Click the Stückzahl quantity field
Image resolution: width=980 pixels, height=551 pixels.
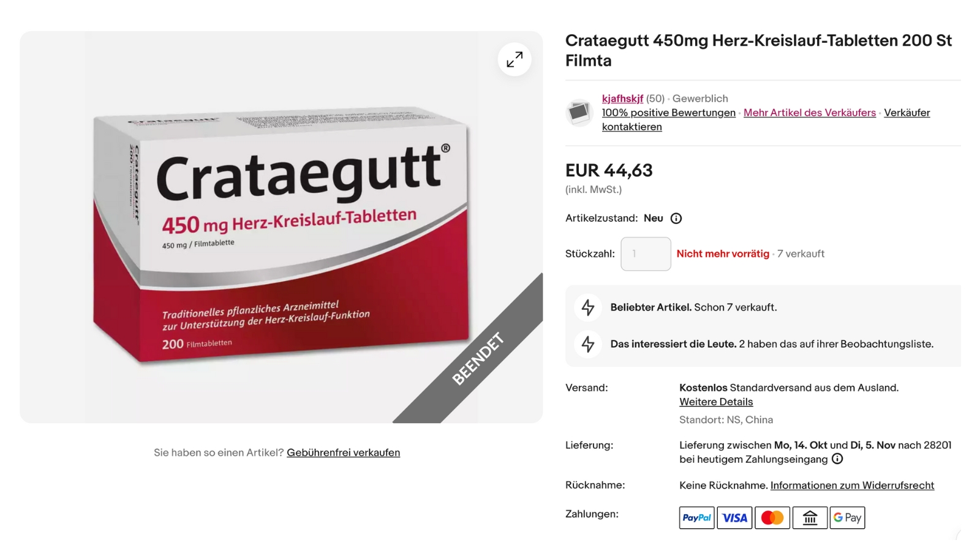pos(646,253)
